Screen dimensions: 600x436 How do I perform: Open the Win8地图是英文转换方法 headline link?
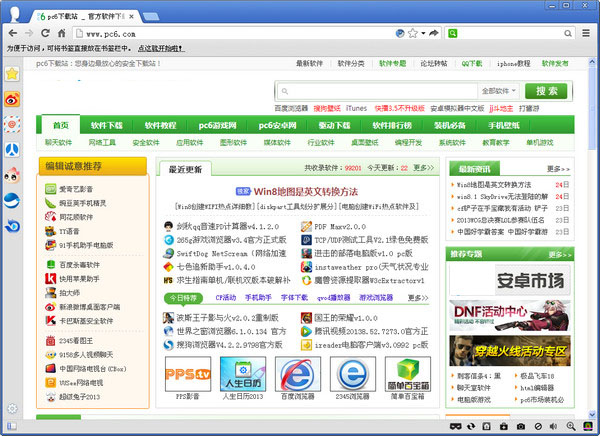coord(305,192)
